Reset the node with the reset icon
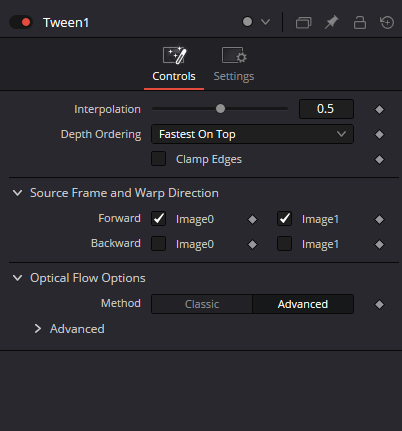Image resolution: width=402 pixels, height=431 pixels. [x=387, y=22]
